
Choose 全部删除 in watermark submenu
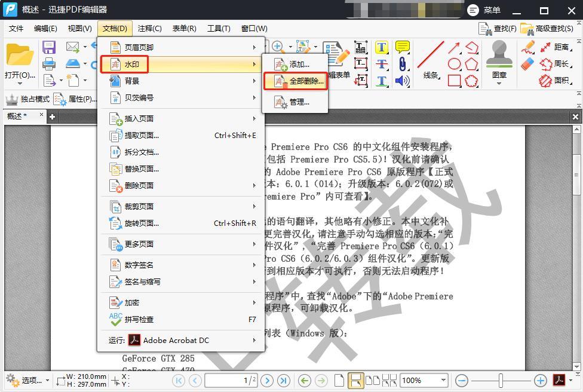coord(295,81)
